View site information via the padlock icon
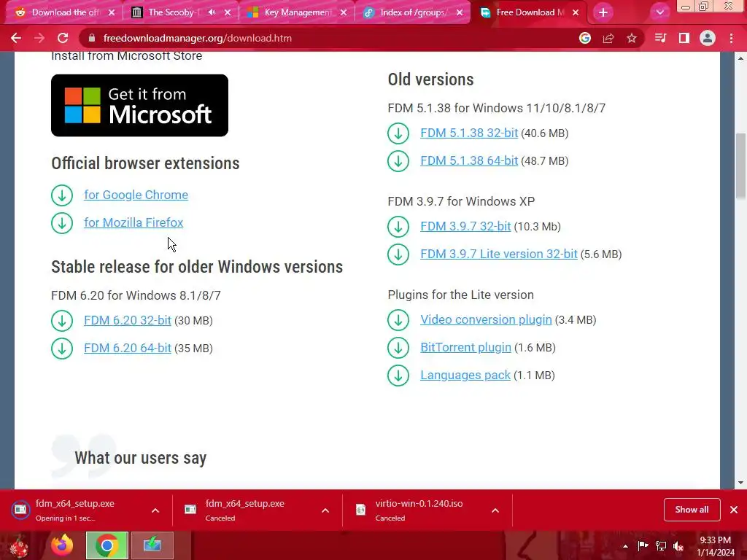747x560 pixels. pos(92,38)
